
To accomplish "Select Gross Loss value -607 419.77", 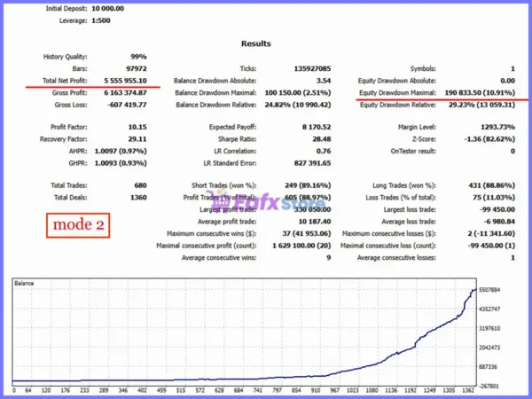I will click(127, 106).
